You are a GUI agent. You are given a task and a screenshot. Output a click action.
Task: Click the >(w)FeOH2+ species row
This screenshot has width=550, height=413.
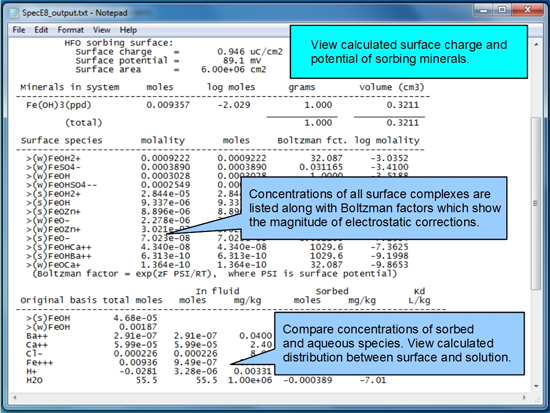click(x=217, y=158)
